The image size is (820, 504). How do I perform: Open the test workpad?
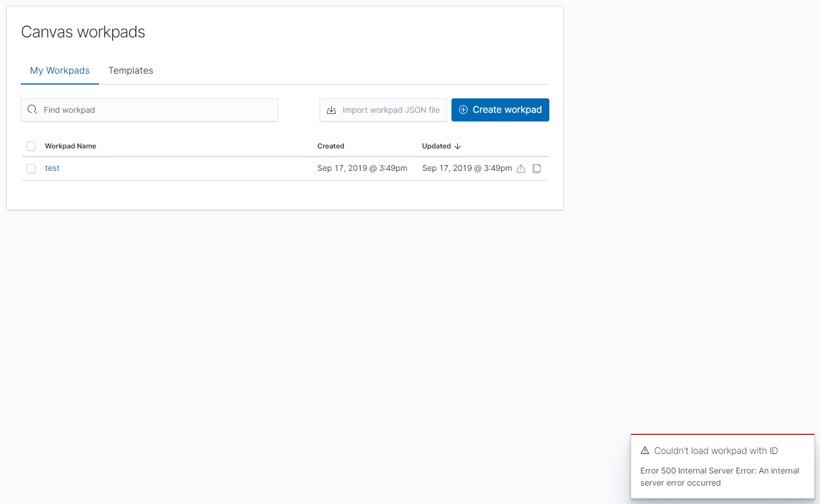click(x=52, y=168)
